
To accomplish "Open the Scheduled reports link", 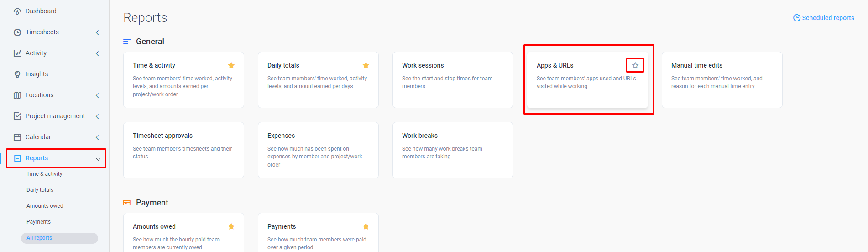I will [x=824, y=18].
